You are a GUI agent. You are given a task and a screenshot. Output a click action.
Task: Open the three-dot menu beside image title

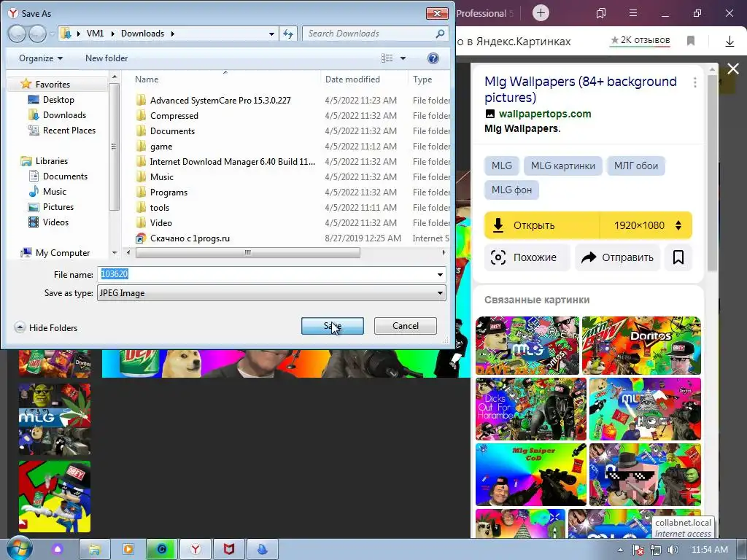(695, 82)
